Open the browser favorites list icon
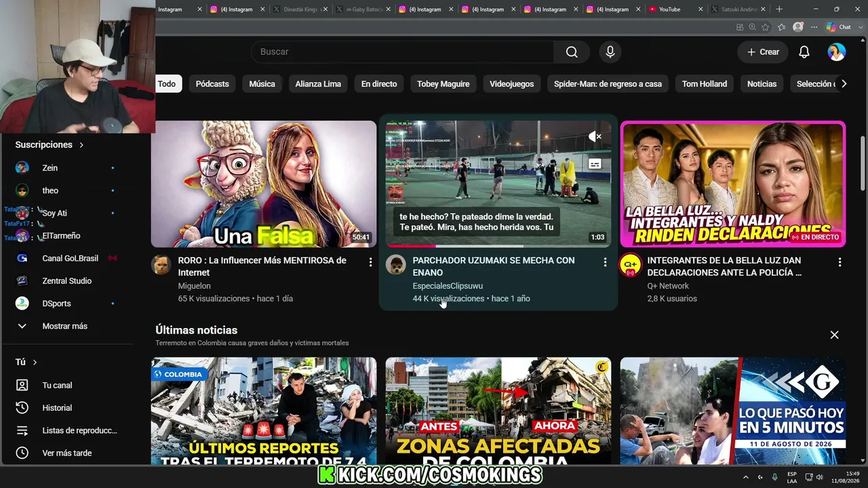 pyautogui.click(x=782, y=27)
